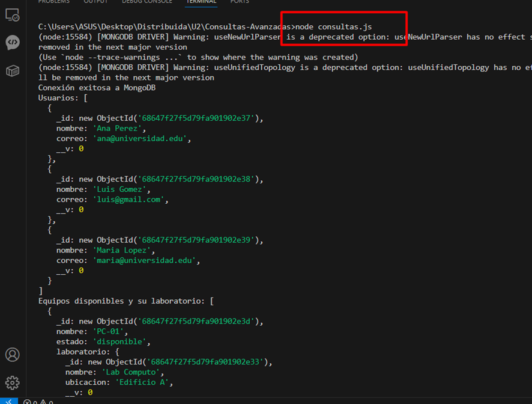Viewport: 532px width, 404px height.
Task: Open the Remote Explorer sidebar icon
Action: (12, 15)
